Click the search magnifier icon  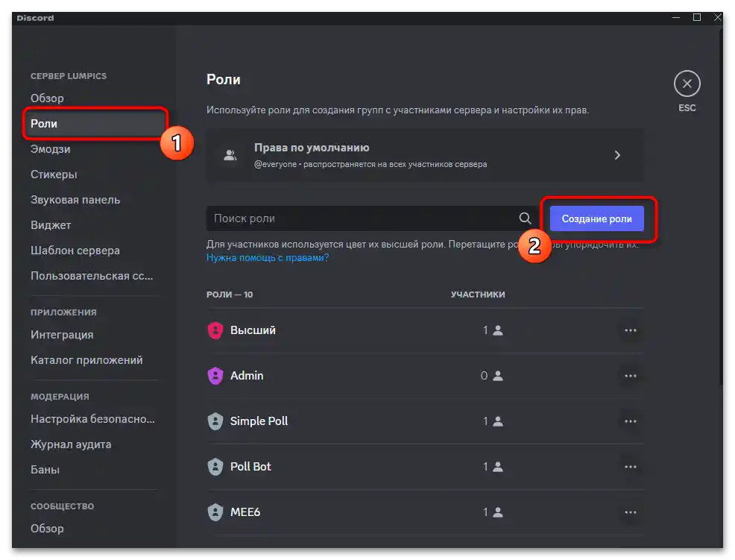click(x=525, y=218)
